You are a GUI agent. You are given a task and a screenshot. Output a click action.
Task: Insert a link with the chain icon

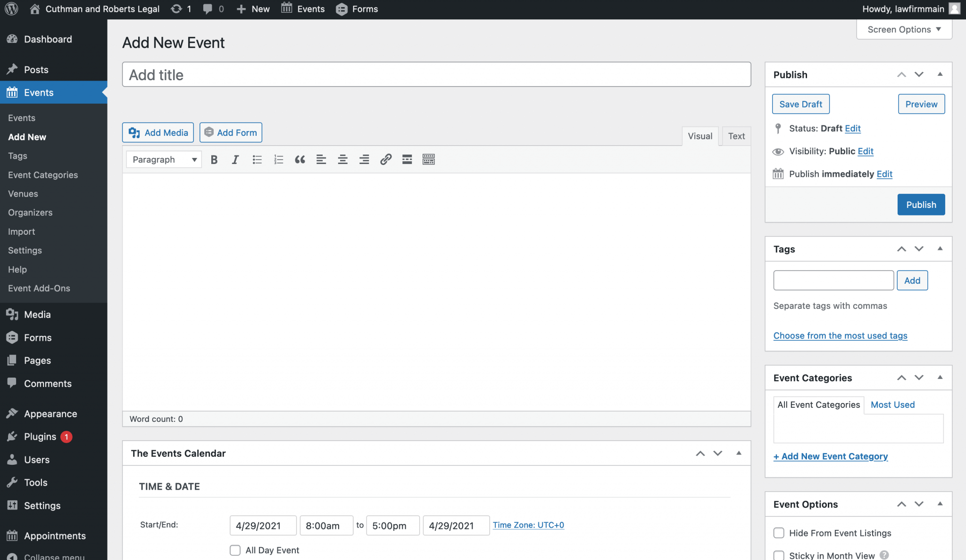tap(385, 159)
